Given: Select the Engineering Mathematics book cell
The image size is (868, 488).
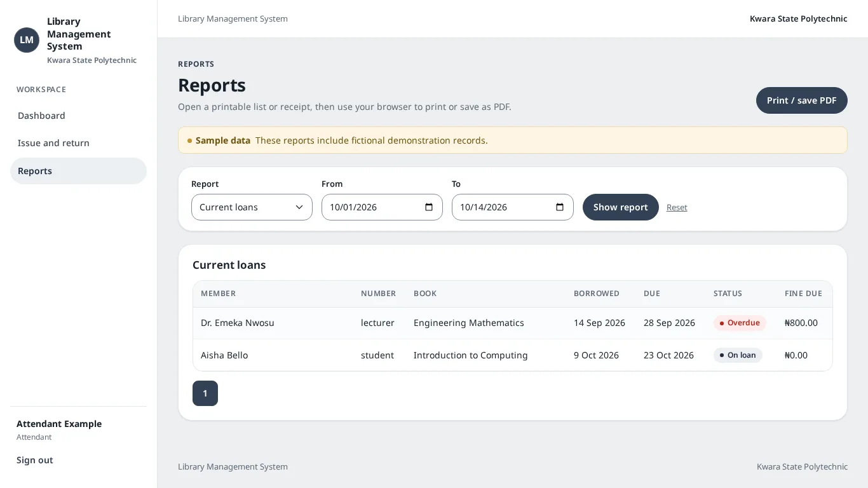Looking at the screenshot, I should [x=469, y=323].
